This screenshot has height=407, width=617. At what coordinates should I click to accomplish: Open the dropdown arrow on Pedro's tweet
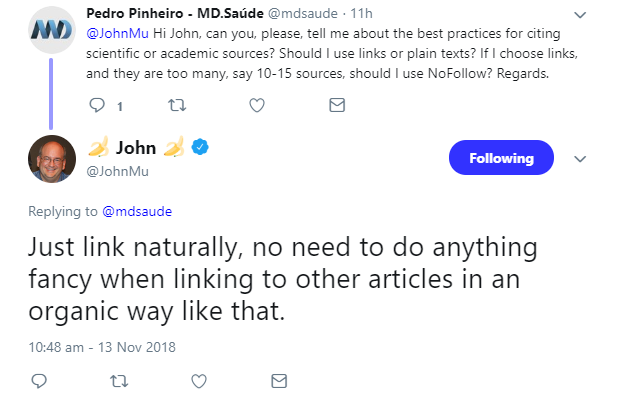[x=580, y=15]
